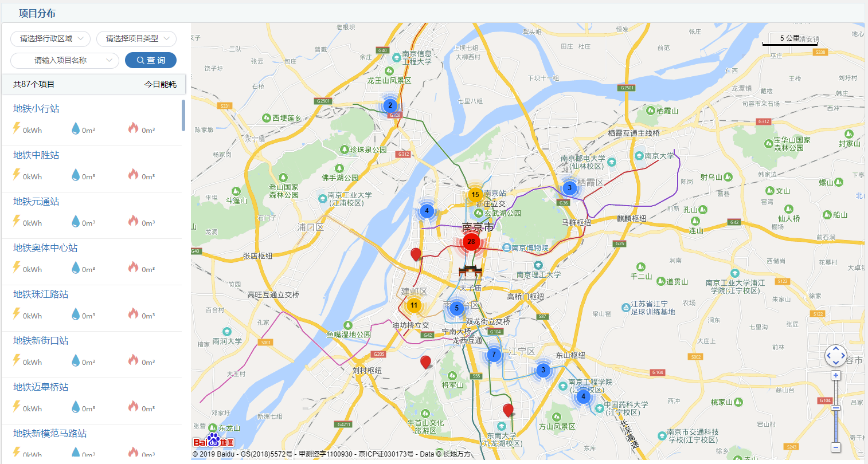Viewport: 868px width, 464px height.
Task: Open the cluster 4 near 南京工程学院
Action: point(583,396)
